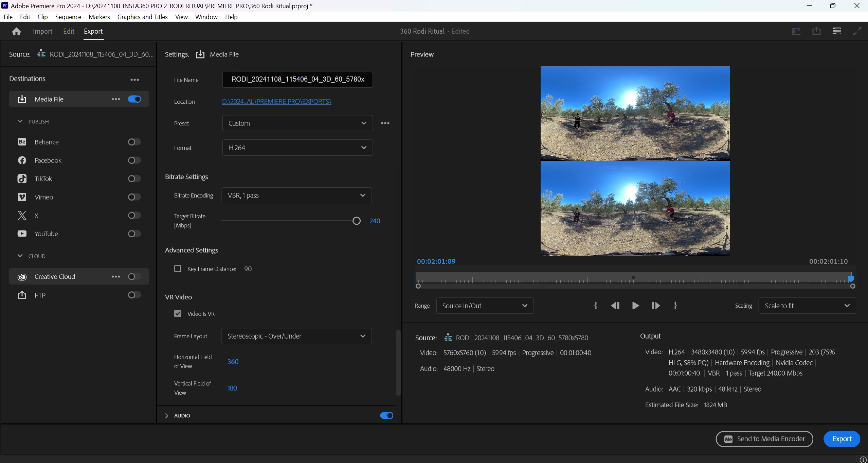Switch to the Edit workspace tab
This screenshot has width=868, height=463.
(x=69, y=31)
